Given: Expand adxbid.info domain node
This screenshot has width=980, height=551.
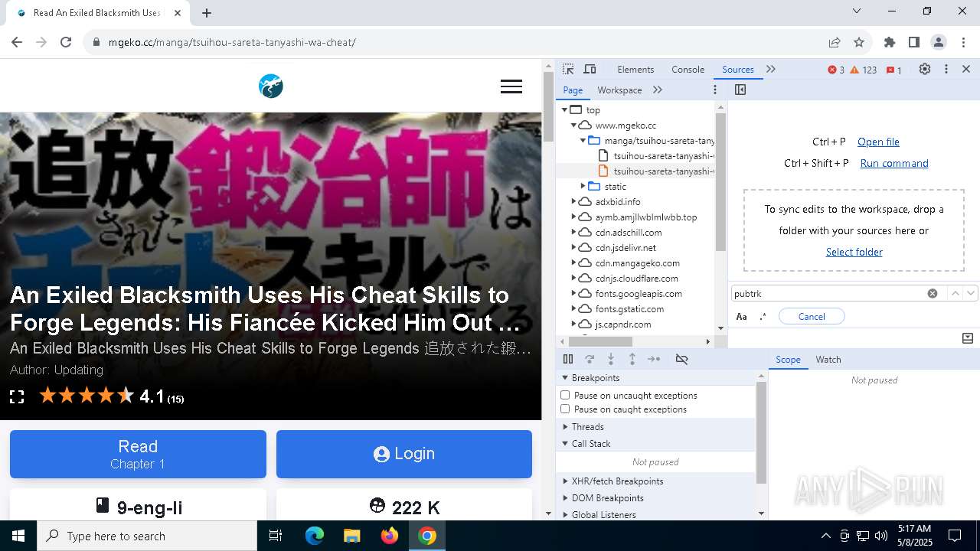Looking at the screenshot, I should tap(573, 202).
